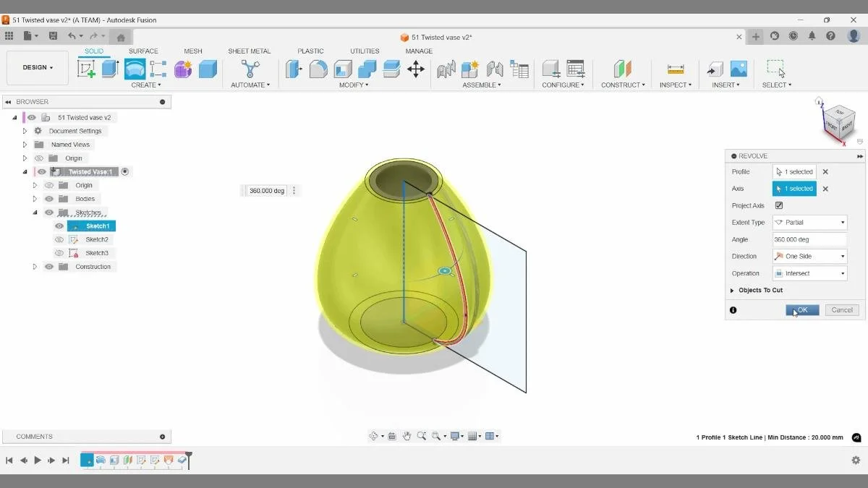
Task: Open the Extent Type dropdown
Action: point(809,223)
